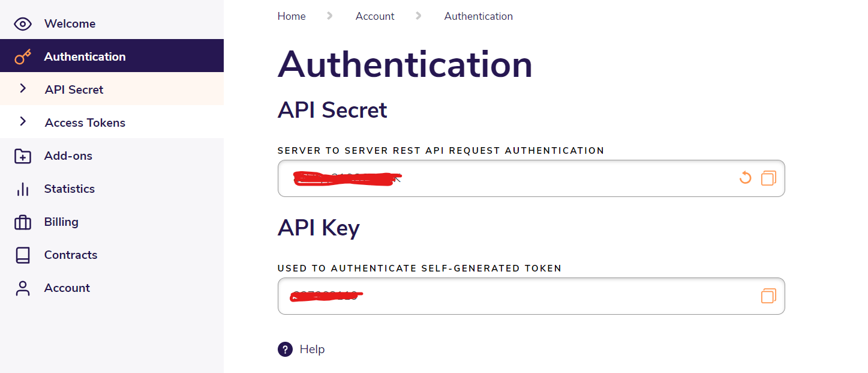Regenerate the API Secret with refresh icon

(x=745, y=178)
